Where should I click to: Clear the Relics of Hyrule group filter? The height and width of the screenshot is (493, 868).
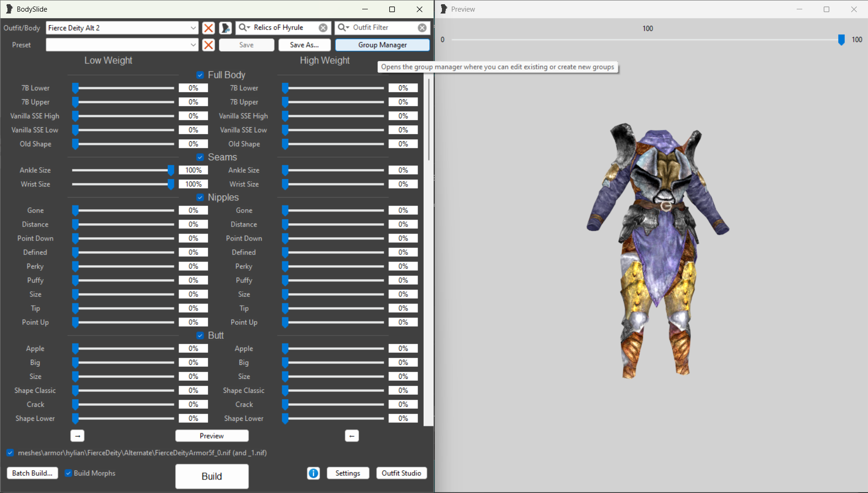323,27
